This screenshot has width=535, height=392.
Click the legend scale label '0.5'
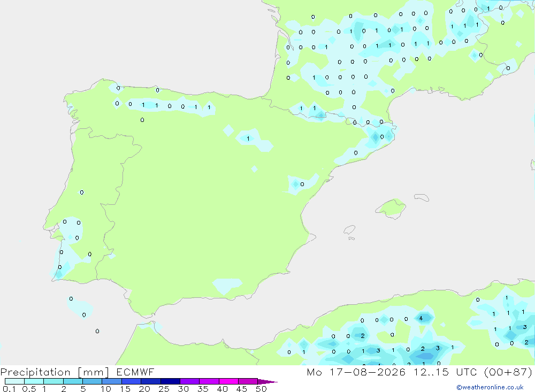pos(29,389)
